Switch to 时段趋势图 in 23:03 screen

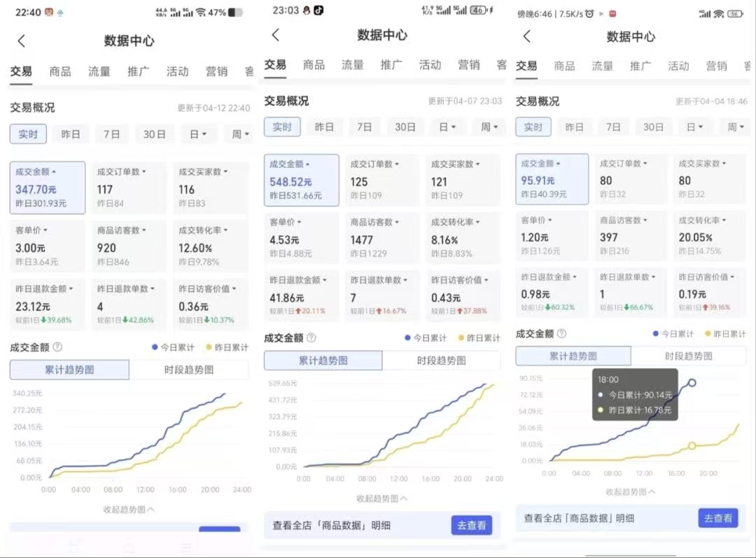[x=442, y=361]
